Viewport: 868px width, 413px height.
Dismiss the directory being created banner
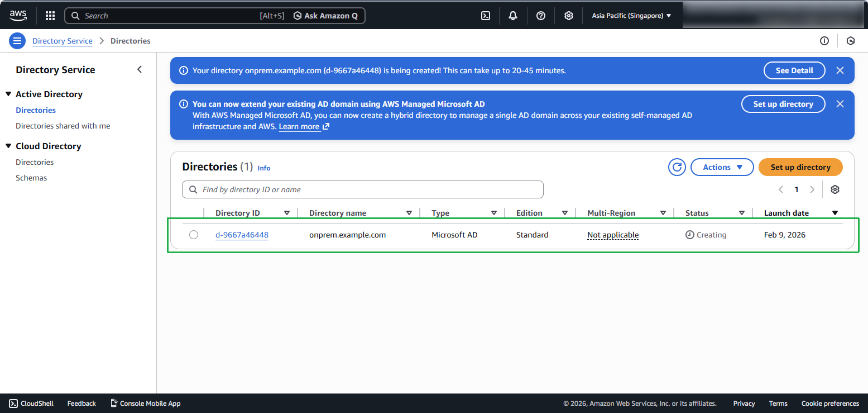click(x=840, y=70)
